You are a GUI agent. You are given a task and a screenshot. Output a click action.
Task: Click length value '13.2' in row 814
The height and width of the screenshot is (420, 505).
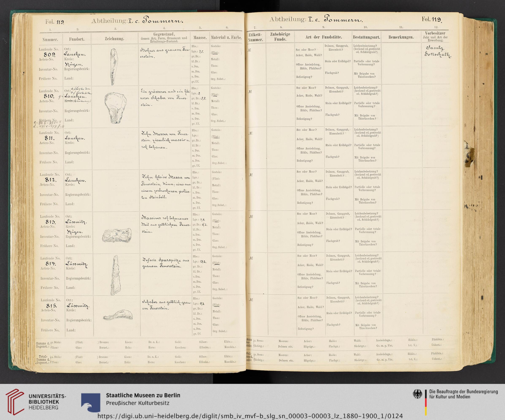pyautogui.click(x=203, y=262)
